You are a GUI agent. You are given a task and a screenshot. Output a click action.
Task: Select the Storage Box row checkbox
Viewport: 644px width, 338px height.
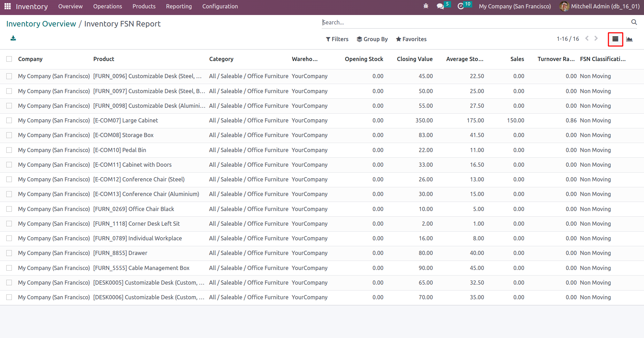point(9,135)
